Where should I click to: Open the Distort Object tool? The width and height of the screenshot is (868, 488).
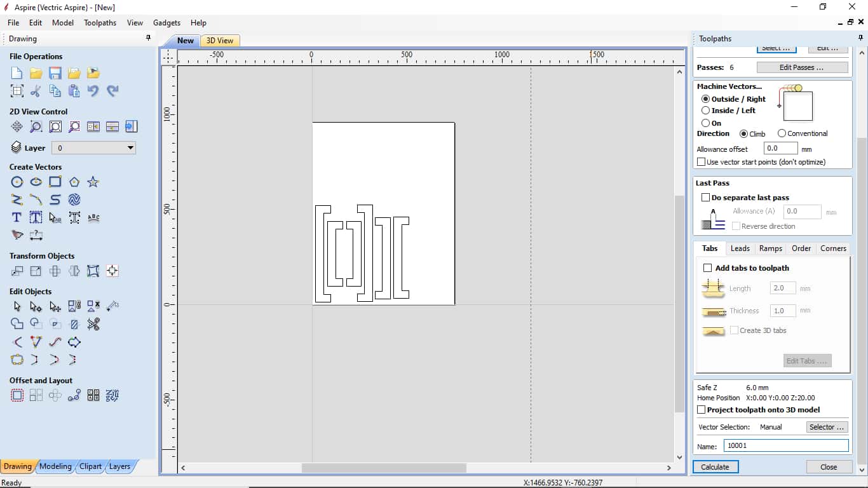pos(93,271)
